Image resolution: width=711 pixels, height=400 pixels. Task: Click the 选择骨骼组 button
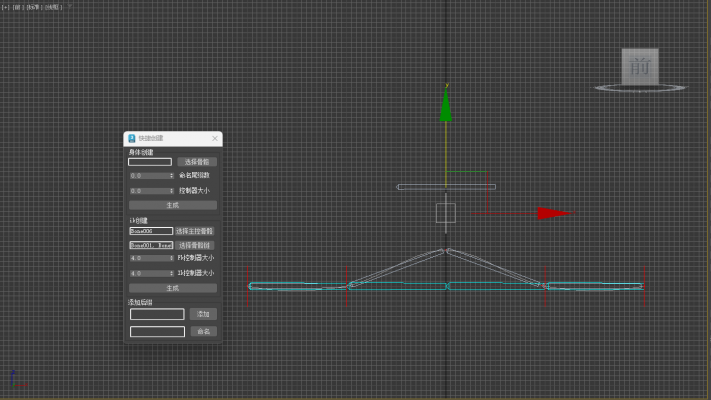point(196,245)
